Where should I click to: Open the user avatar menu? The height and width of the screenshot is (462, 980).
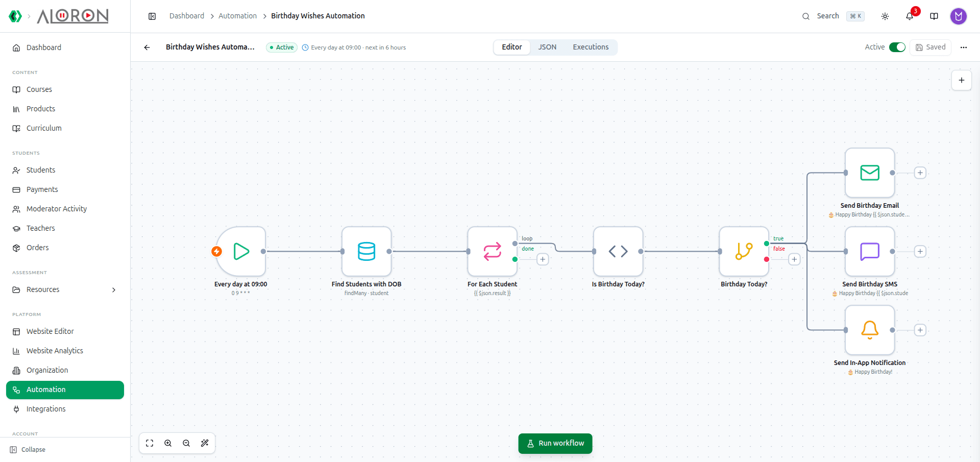tap(959, 16)
